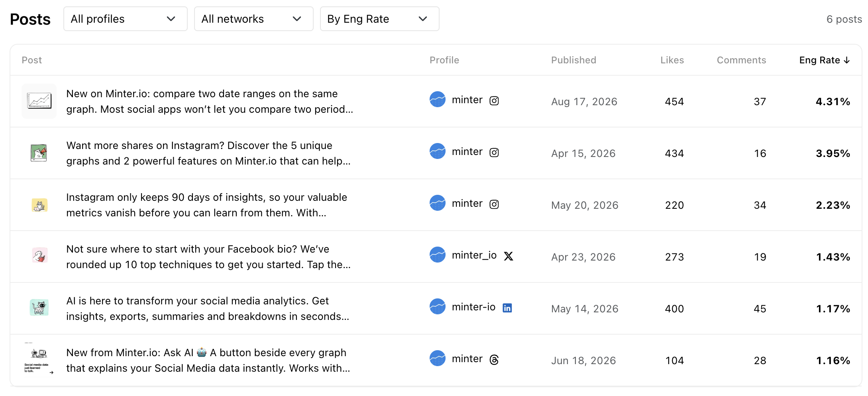Image resolution: width=868 pixels, height=396 pixels.
Task: Sort by Eng Rate column header
Action: click(825, 60)
